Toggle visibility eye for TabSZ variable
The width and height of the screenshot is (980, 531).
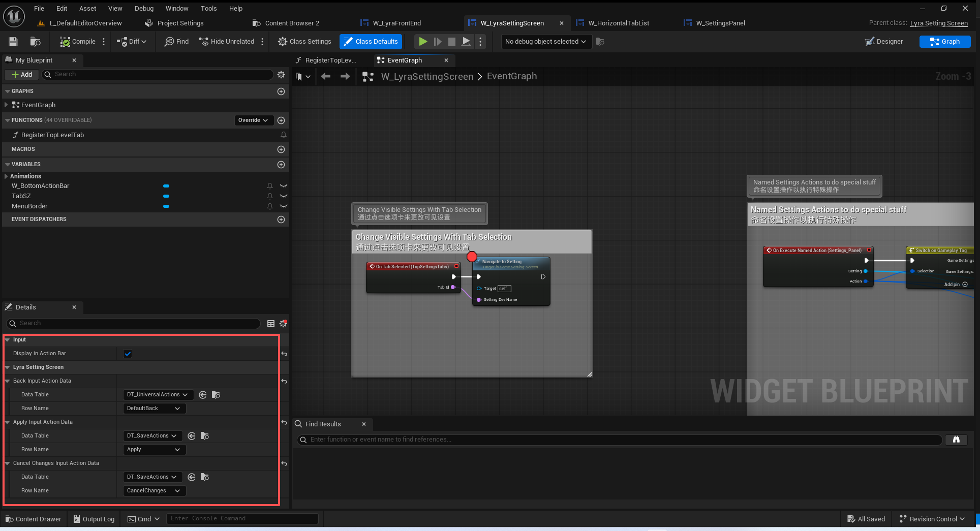click(284, 196)
